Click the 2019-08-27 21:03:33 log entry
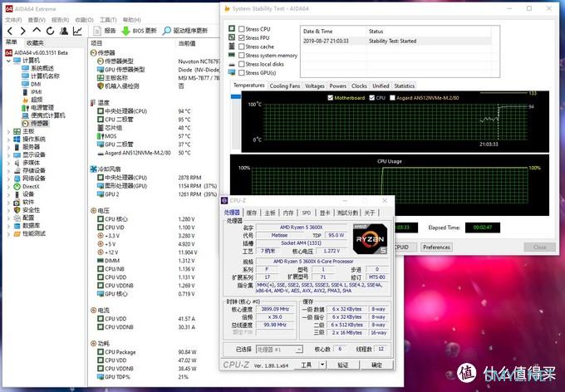Image resolution: width=565 pixels, height=392 pixels. pyautogui.click(x=397, y=41)
